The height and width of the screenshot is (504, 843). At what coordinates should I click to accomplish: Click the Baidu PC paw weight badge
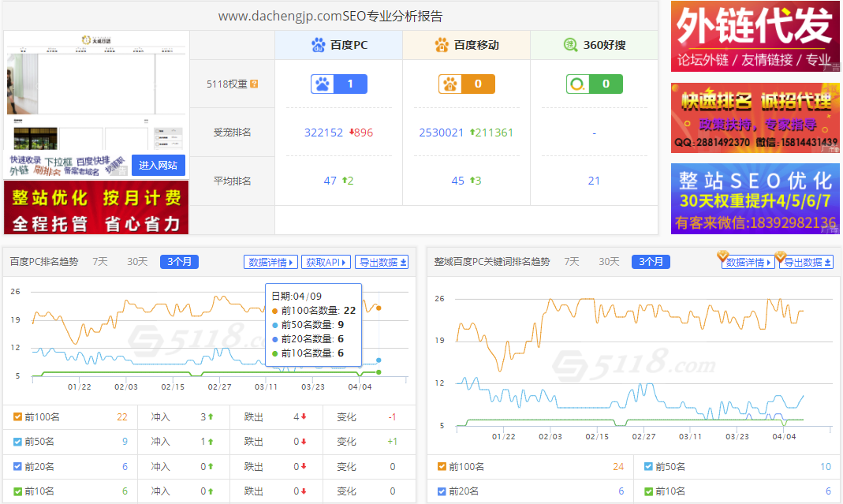pyautogui.click(x=339, y=84)
